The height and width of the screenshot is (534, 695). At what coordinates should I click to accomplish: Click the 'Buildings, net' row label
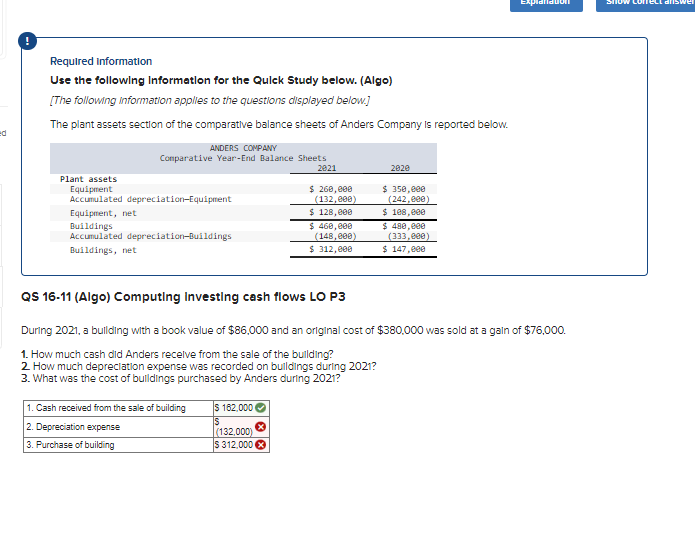coord(103,250)
